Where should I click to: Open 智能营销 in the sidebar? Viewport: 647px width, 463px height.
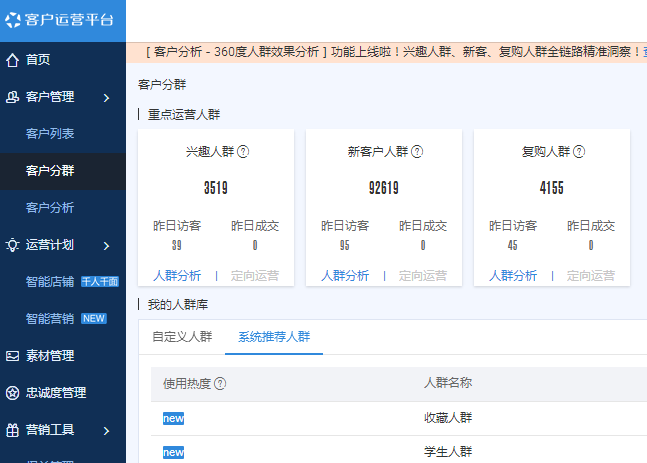(x=50, y=319)
